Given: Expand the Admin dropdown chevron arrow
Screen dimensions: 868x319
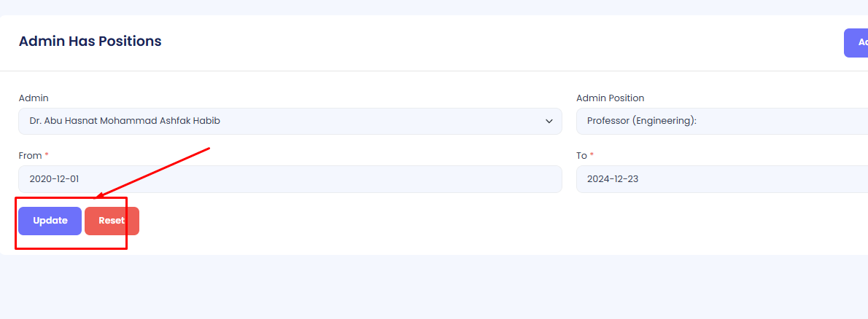Looking at the screenshot, I should click(549, 122).
